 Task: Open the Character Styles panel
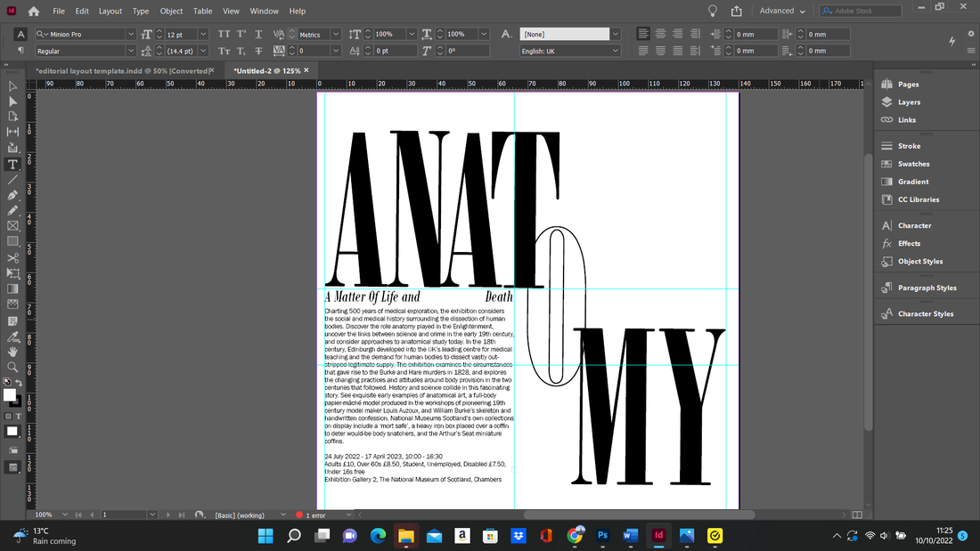pos(927,313)
